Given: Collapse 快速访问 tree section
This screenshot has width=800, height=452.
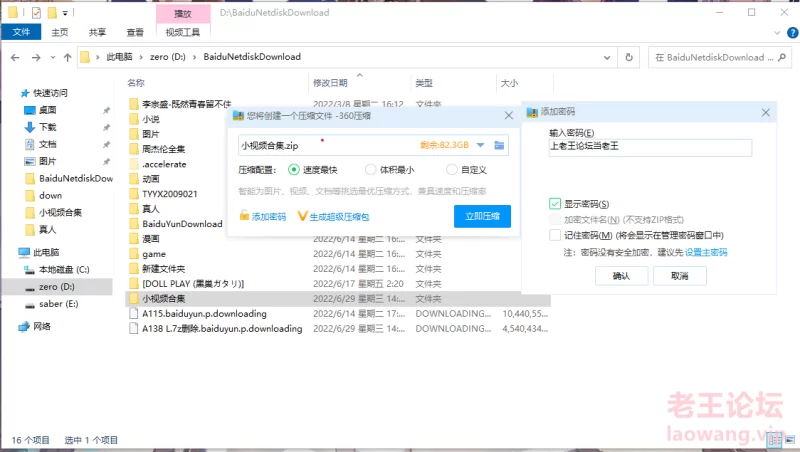Looking at the screenshot, I should 12,92.
